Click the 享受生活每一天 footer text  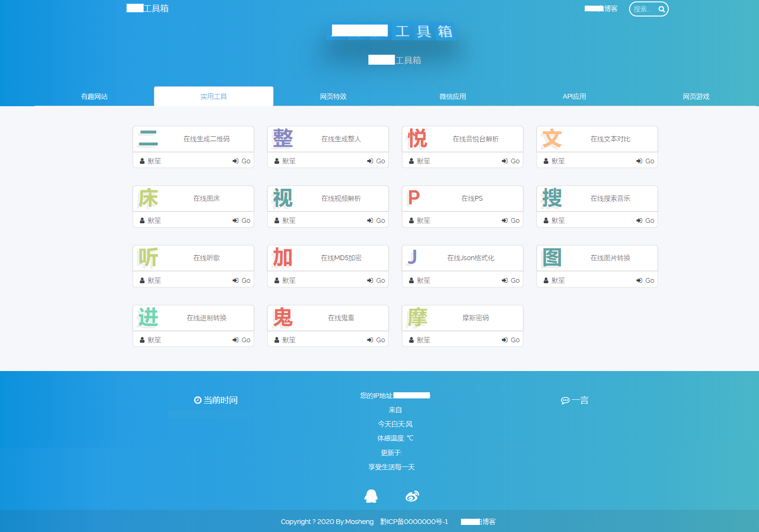tap(392, 467)
